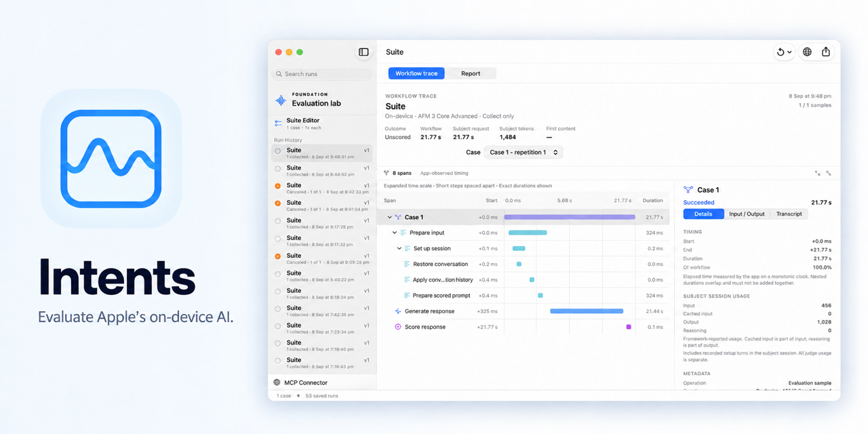This screenshot has height=434, width=868.
Task: Open the rerun arrow dropdown in the title bar
Action: pos(784,52)
